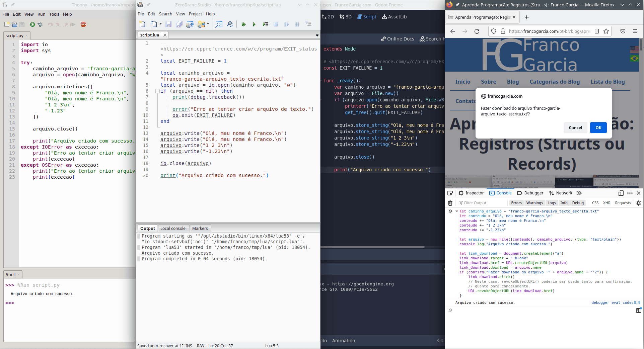Bookmark the page with the star icon

coord(606,31)
